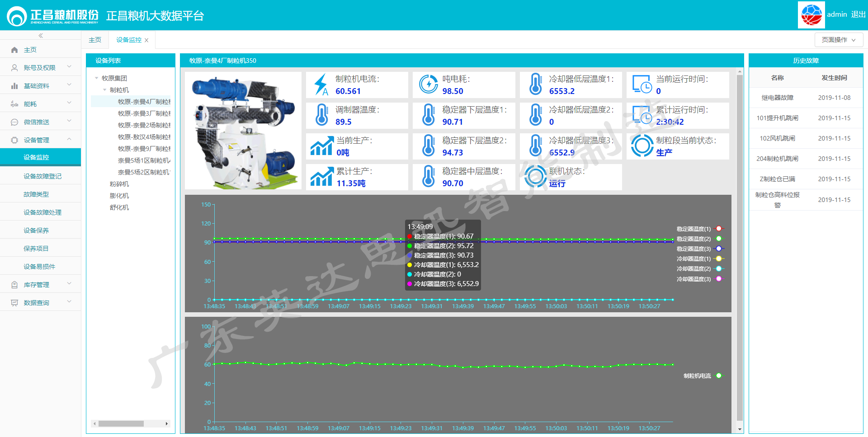Click the company logo icon

(x=17, y=16)
